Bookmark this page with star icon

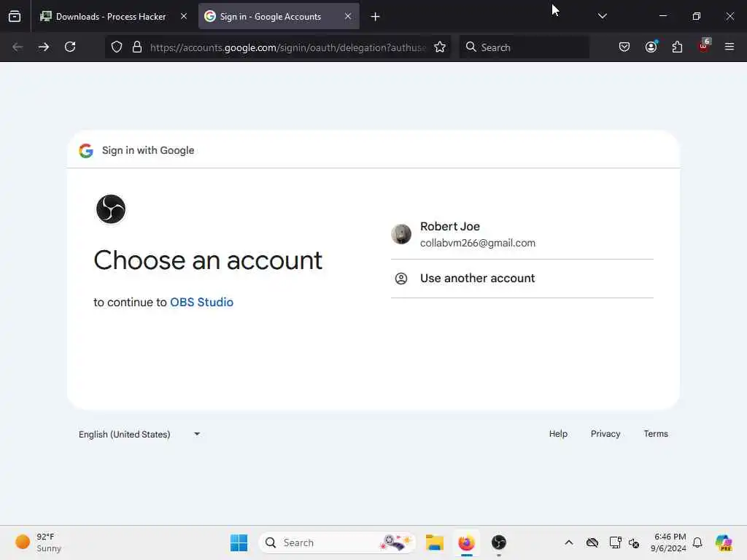tap(440, 47)
